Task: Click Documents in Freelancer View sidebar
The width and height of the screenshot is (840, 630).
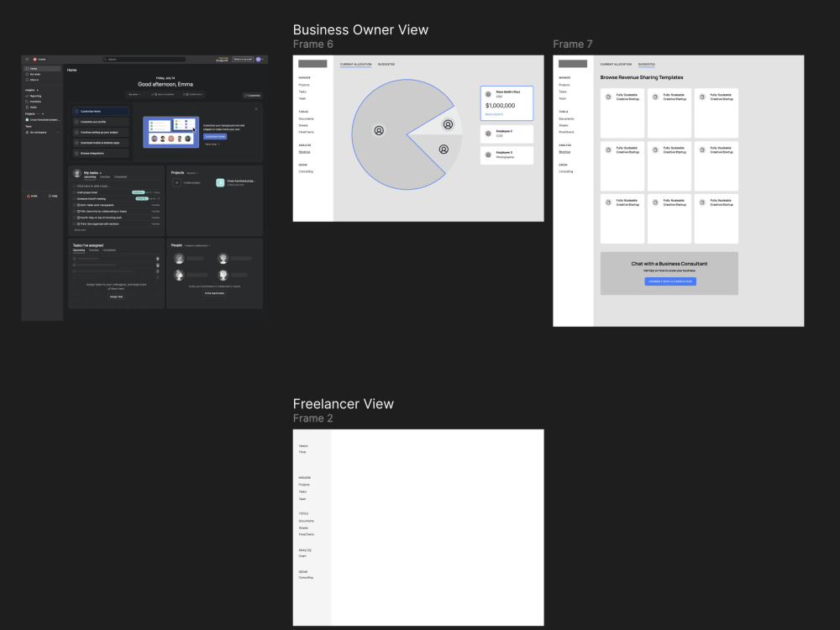Action: [307, 521]
